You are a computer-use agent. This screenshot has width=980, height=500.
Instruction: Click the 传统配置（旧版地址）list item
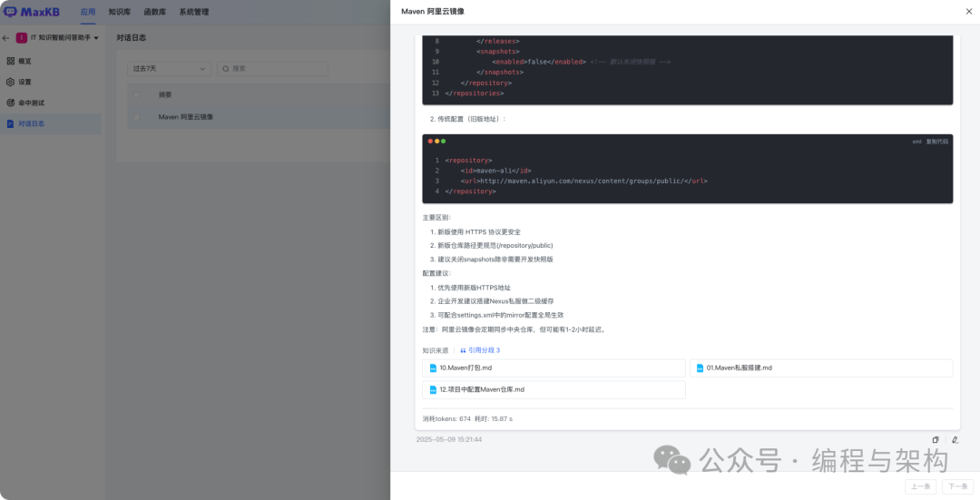(x=471, y=119)
